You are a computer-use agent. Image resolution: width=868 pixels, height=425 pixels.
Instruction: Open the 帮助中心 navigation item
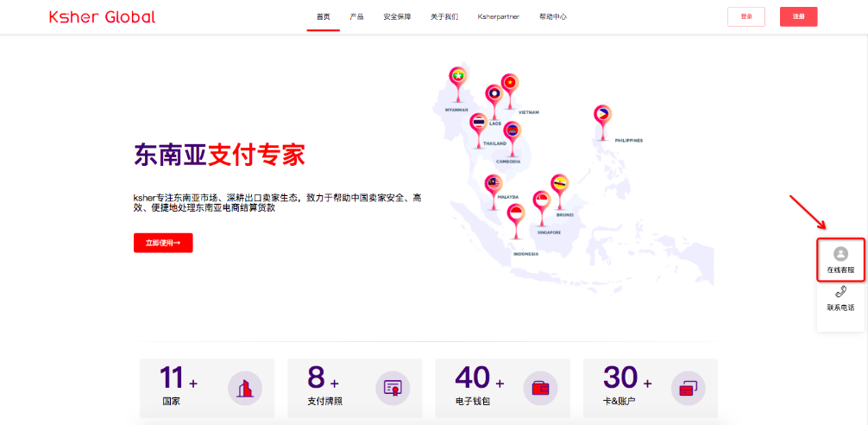tap(552, 16)
